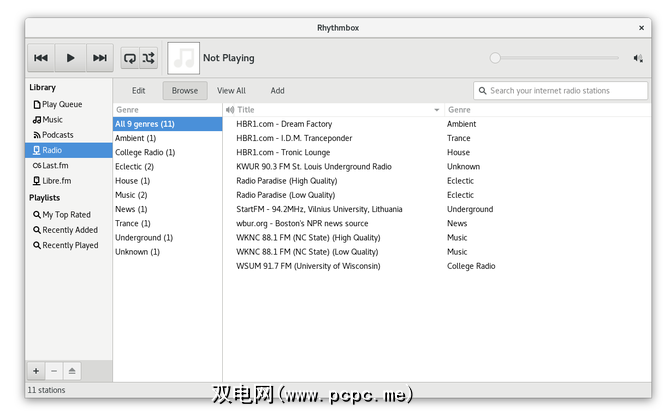Click the eject button in sidebar

pos(72,371)
